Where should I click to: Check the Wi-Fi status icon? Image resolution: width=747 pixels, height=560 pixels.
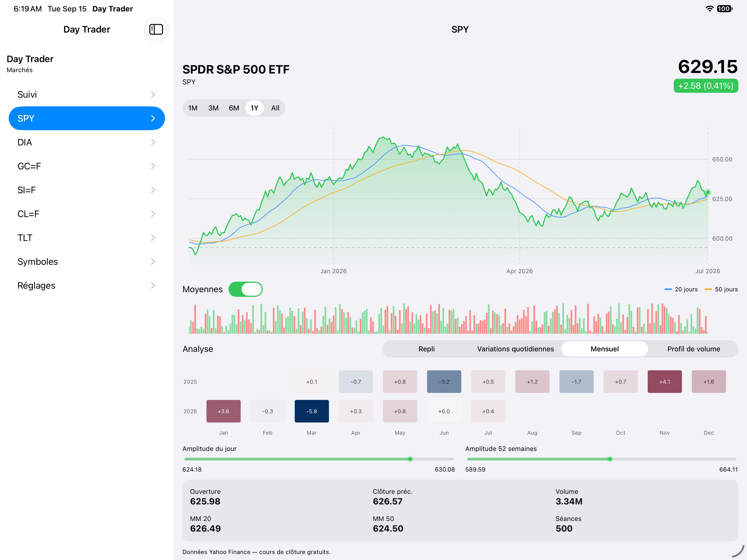[x=710, y=9]
